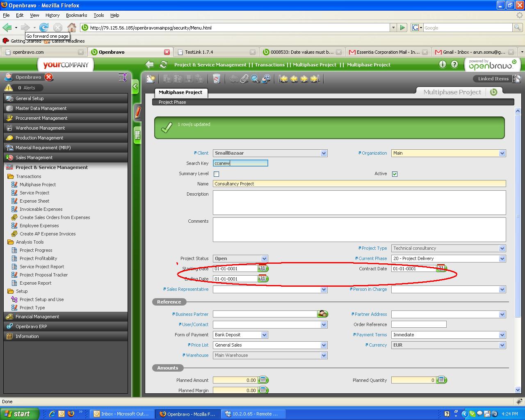This screenshot has height=420, width=525.
Task: Click the Search magnifier toolbar icon
Action: point(255,79)
